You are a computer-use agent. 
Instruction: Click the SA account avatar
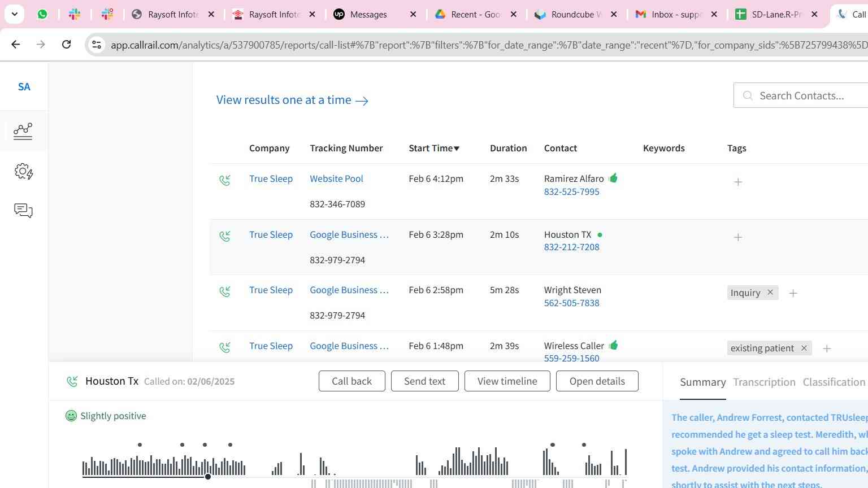pyautogui.click(x=24, y=86)
